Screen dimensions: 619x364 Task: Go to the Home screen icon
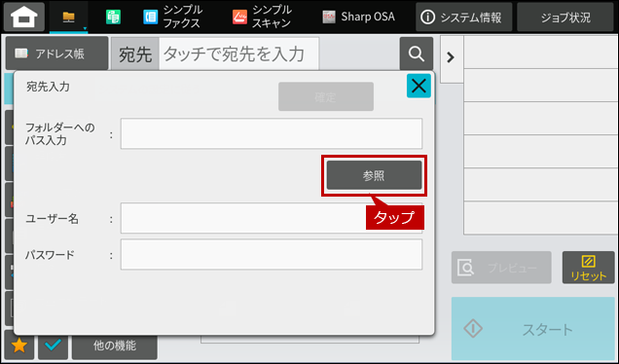[x=24, y=17]
